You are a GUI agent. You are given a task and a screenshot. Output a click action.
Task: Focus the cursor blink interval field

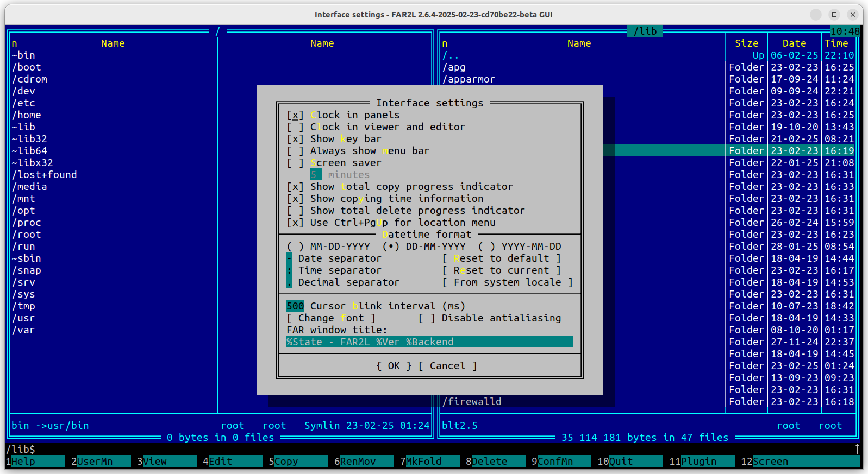(295, 306)
